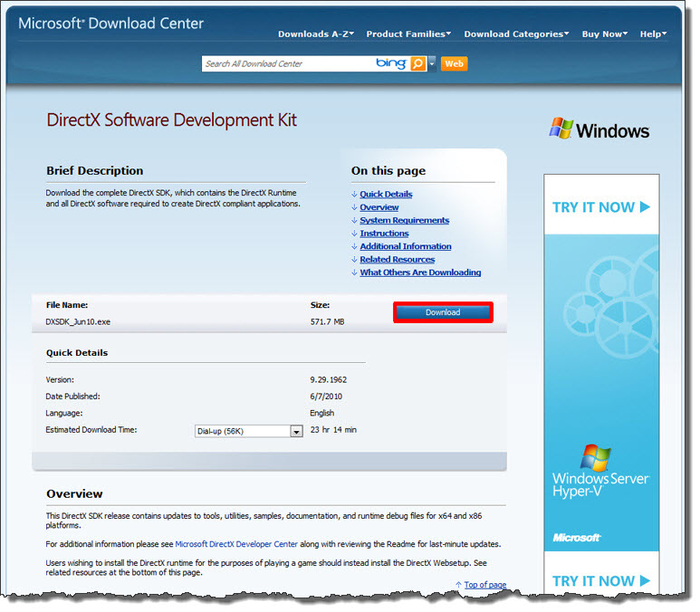Open the search scope dropdown arrow beside Bing

click(x=432, y=64)
